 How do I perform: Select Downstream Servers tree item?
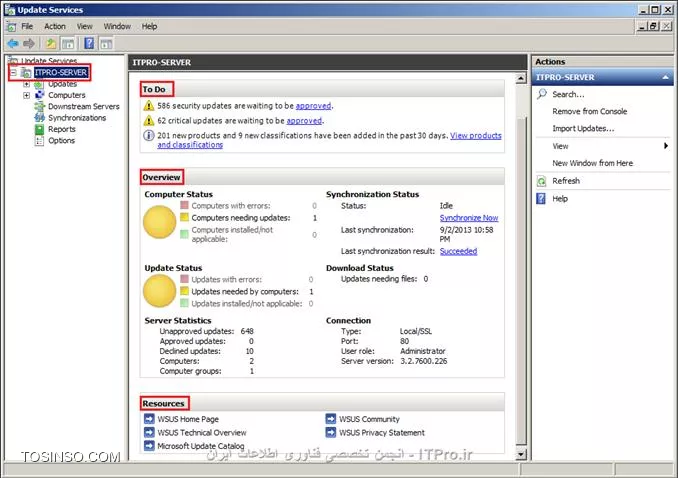click(x=83, y=106)
